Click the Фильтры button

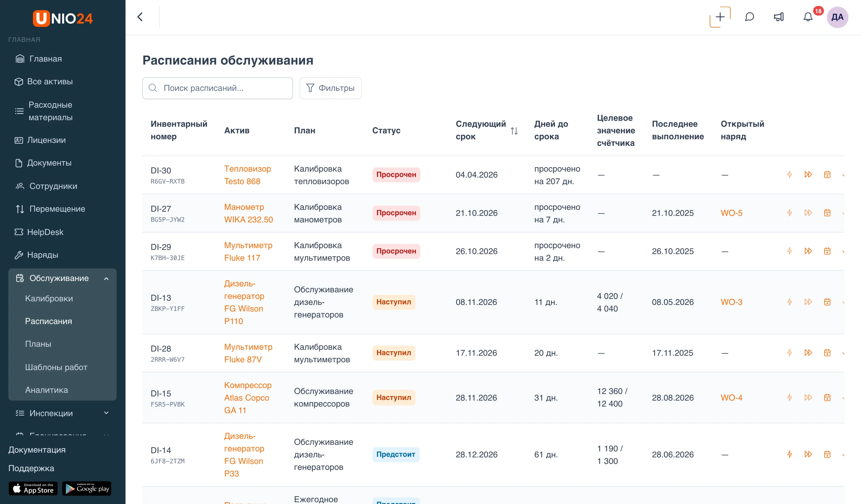tap(330, 88)
